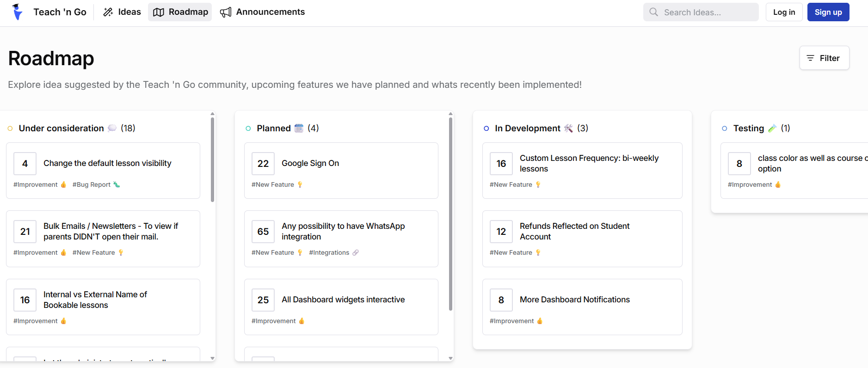Click the speech bubble icon by Under consideration
Viewport: 868px width, 368px height.
coord(112,128)
